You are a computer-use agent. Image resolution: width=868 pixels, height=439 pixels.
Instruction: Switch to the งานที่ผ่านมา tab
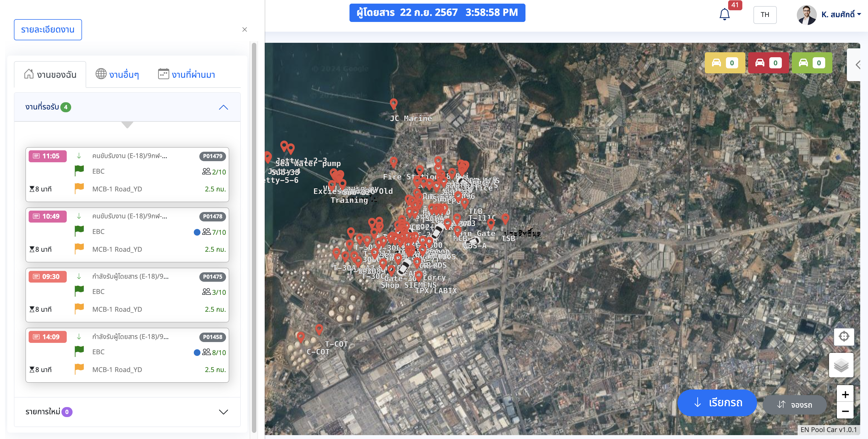[187, 74]
